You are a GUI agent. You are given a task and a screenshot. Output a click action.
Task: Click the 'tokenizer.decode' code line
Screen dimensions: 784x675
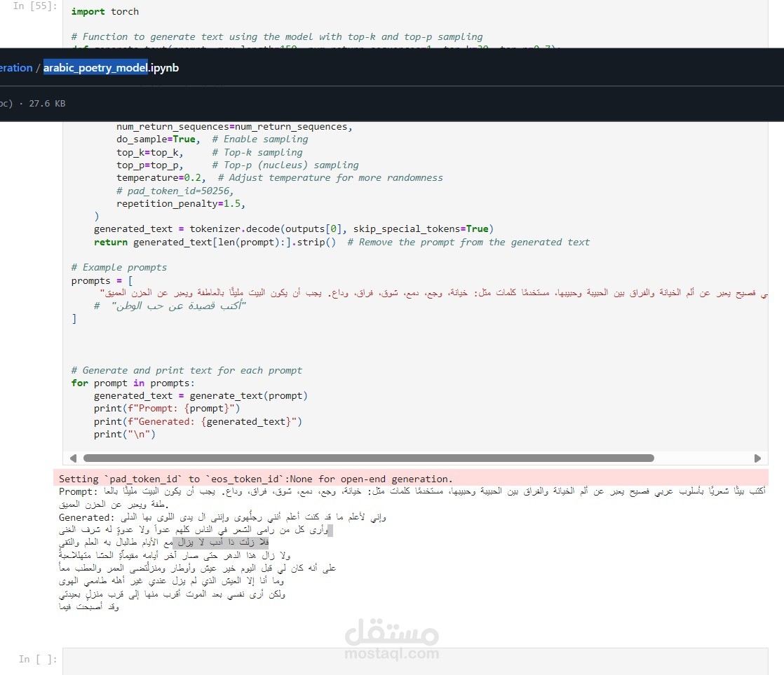point(294,229)
